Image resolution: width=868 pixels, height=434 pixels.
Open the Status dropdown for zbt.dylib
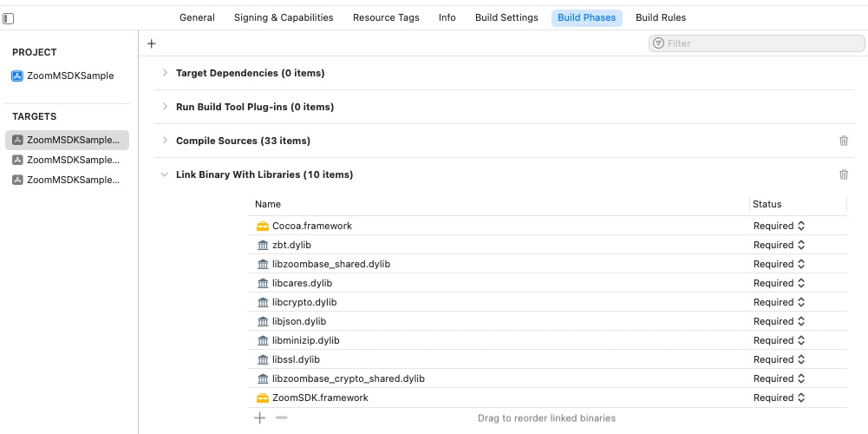779,245
